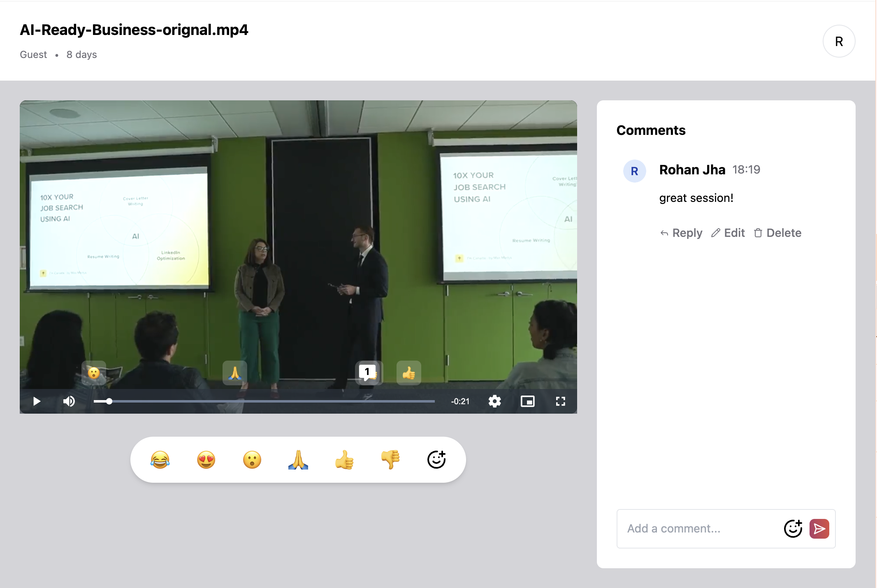
Task: Edit the great session comment
Action: (x=728, y=233)
